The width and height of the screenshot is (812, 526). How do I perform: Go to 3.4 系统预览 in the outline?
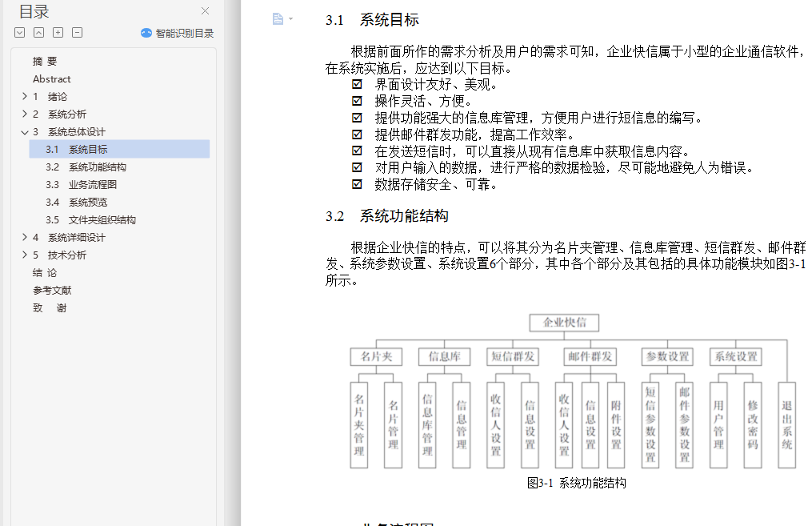coord(76,202)
